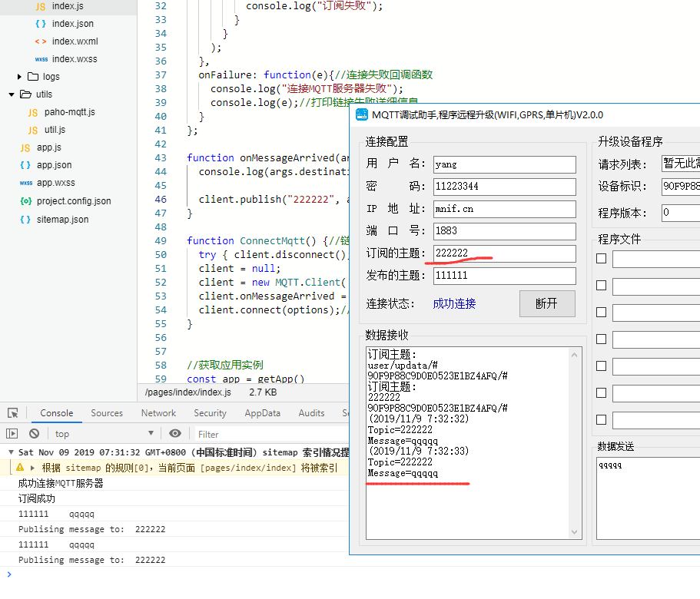The width and height of the screenshot is (700, 599).
Task: Switch to the Sources tab
Action: click(107, 413)
